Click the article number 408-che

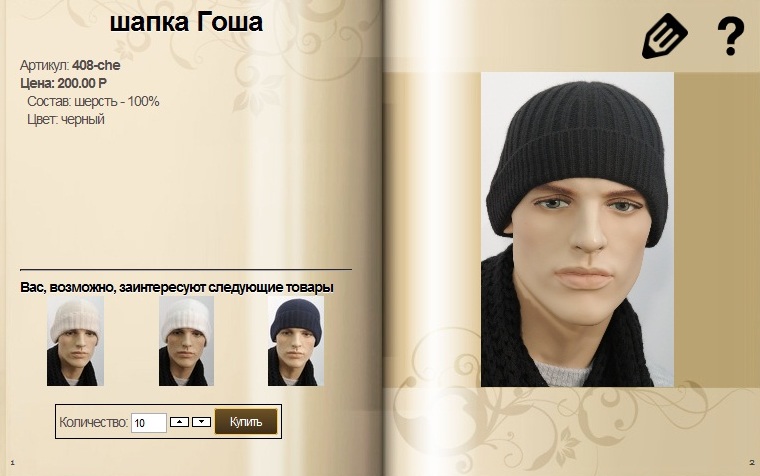[96, 65]
